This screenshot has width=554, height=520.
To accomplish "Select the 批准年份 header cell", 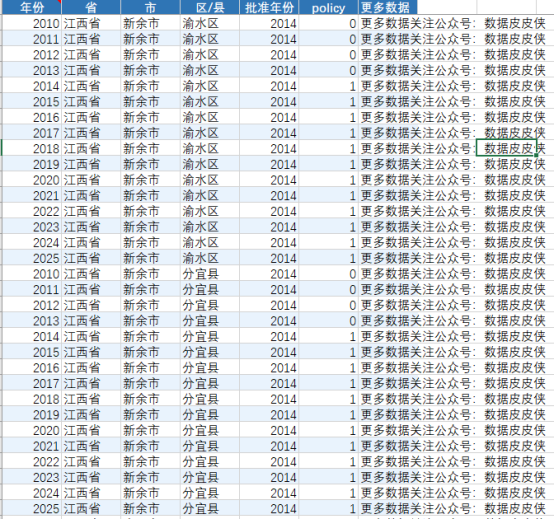I will point(269,7).
